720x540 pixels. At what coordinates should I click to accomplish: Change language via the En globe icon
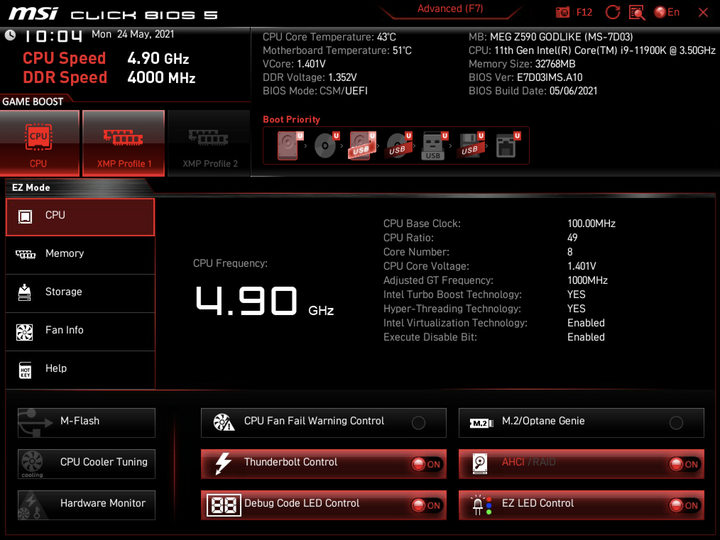(x=667, y=12)
